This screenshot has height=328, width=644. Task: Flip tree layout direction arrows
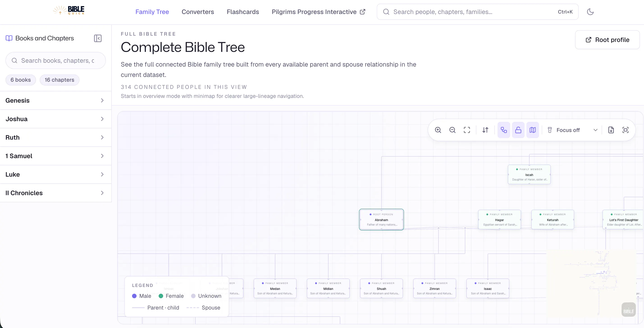tap(485, 130)
